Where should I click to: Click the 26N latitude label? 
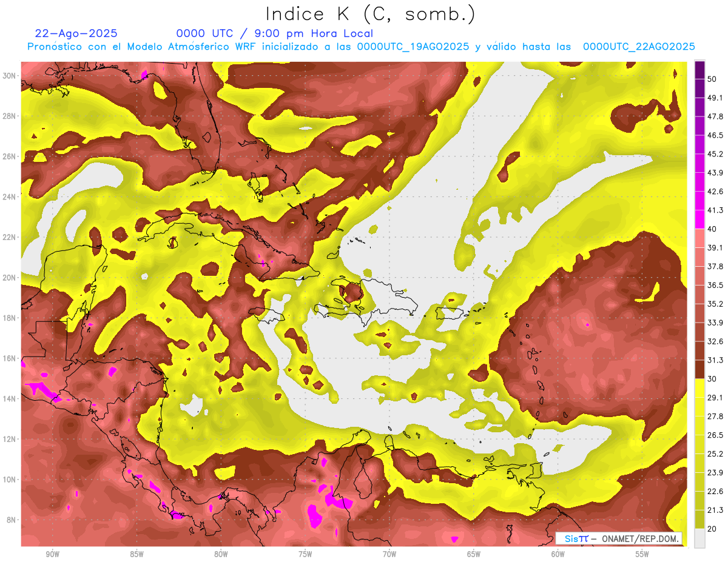click(10, 156)
